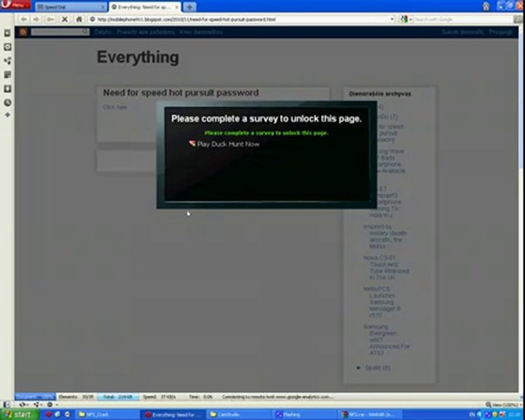Screen dimensions: 525x420
Task: Expand the address bar history dropdown arrow
Action: (392, 19)
